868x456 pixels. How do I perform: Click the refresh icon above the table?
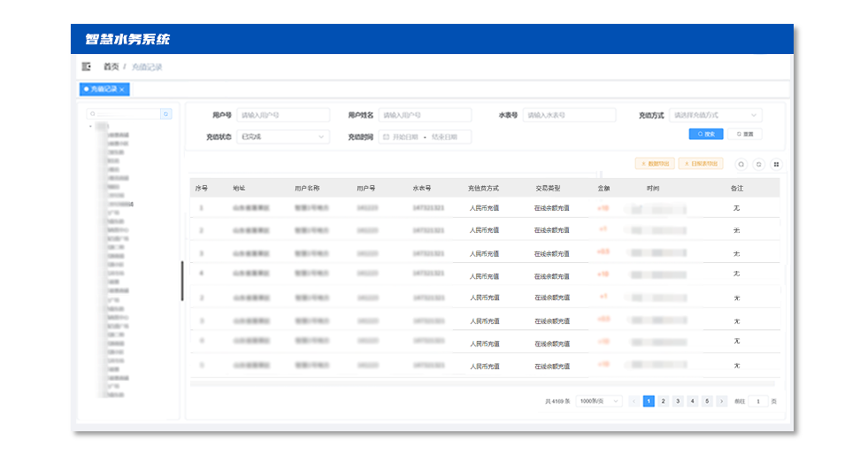point(758,164)
